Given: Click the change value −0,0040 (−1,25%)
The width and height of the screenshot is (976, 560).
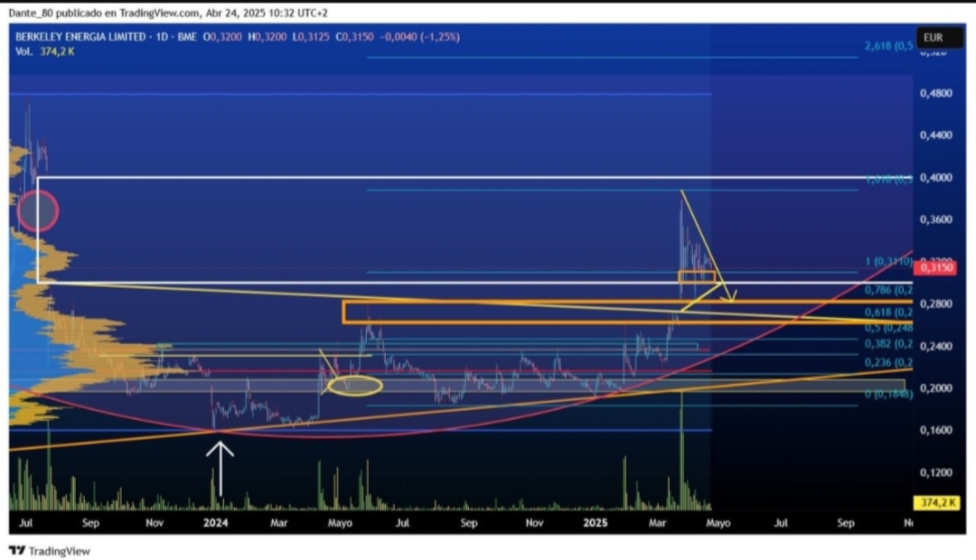Looking at the screenshot, I should click(420, 37).
